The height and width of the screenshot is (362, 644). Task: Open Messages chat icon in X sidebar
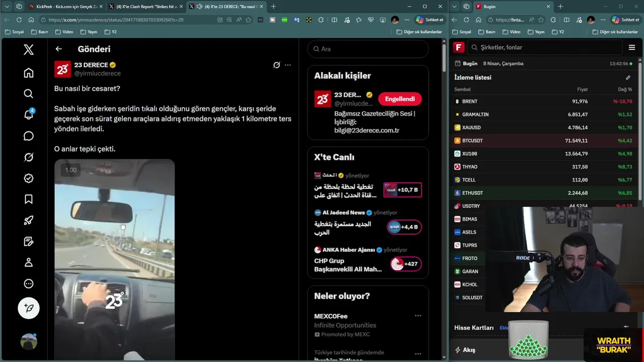(x=29, y=136)
